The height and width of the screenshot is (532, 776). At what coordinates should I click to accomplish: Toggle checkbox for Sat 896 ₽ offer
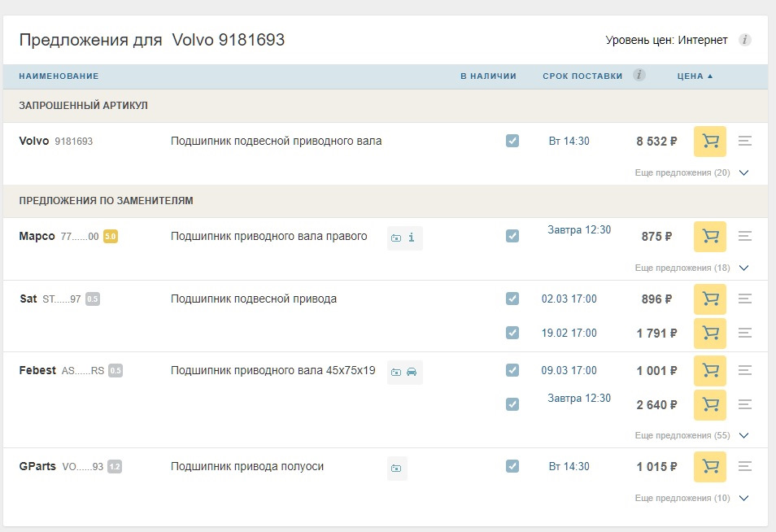tap(512, 298)
